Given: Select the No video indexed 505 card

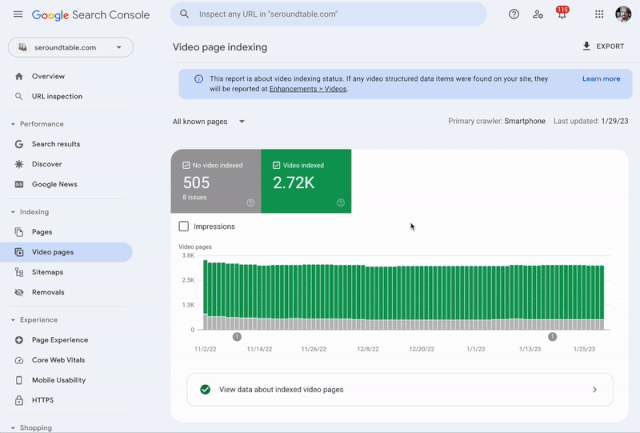Looking at the screenshot, I should pos(216,181).
